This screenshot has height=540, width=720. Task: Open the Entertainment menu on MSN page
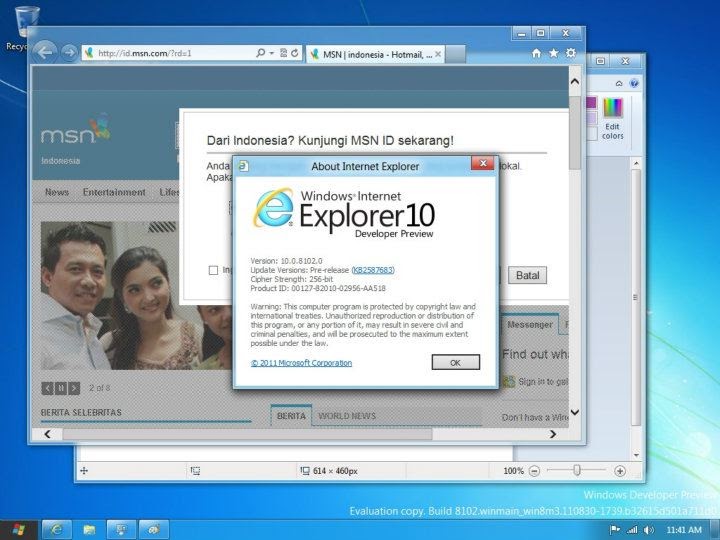pos(114,192)
